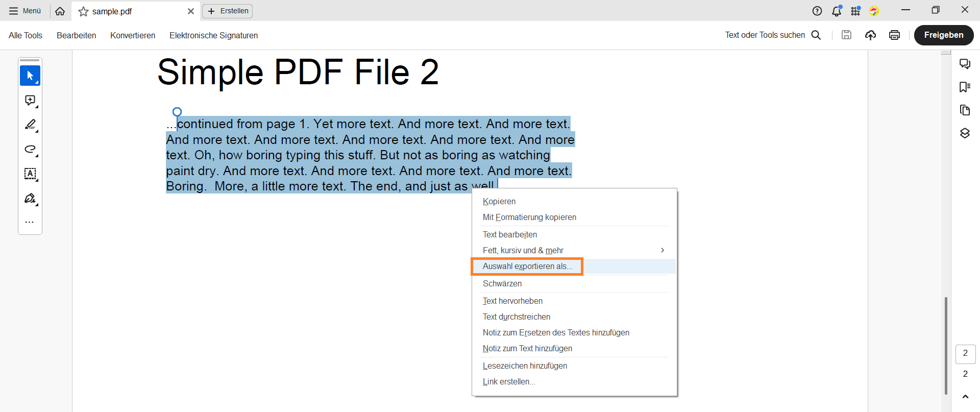Click the print icon
Image resolution: width=980 pixels, height=412 pixels.
[894, 35]
